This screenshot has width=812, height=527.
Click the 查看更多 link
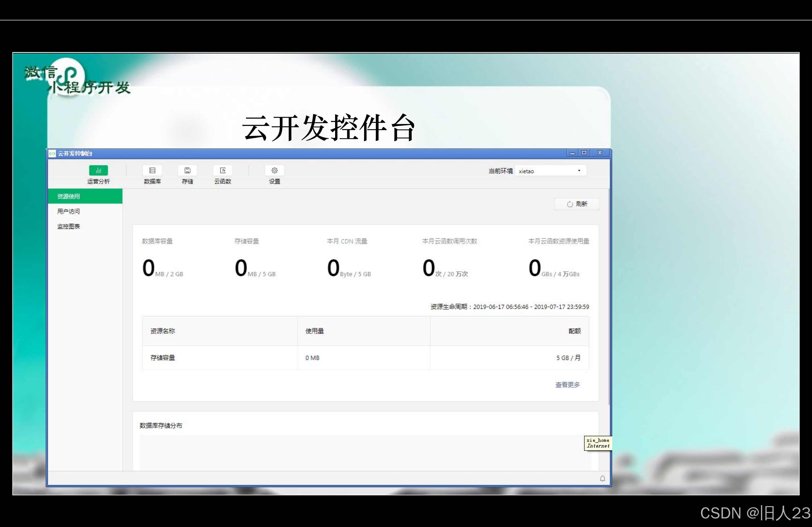pyautogui.click(x=567, y=385)
